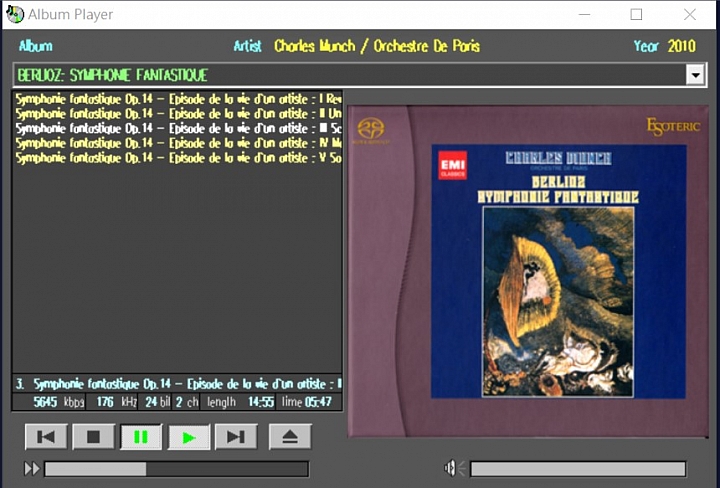Click the length value 14:55
720x488 pixels.
click(261, 402)
